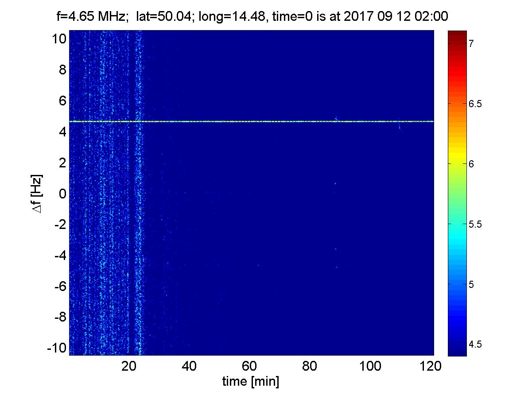
Task: Click the y-axis tick label -10
Action: pyautogui.click(x=57, y=348)
